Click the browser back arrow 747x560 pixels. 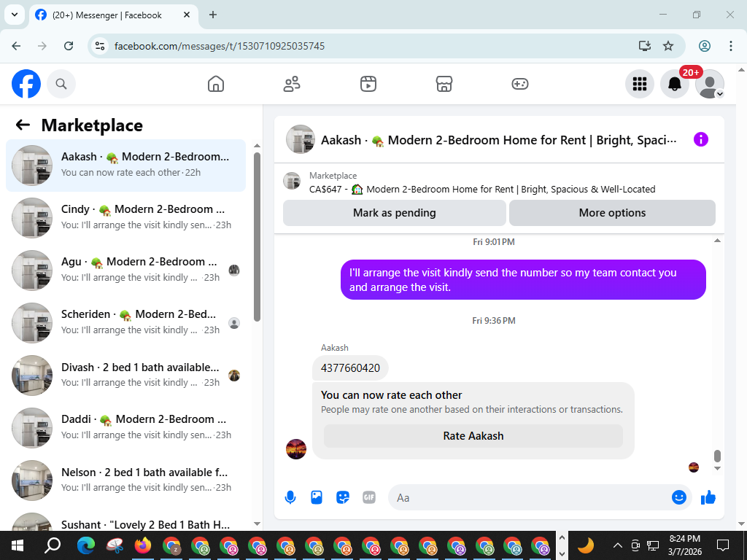(x=16, y=46)
